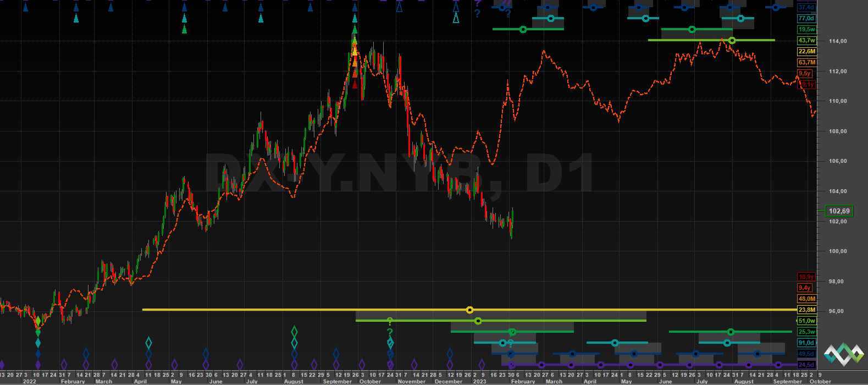Click the 9,4y trough cycle label

[x=805, y=288]
